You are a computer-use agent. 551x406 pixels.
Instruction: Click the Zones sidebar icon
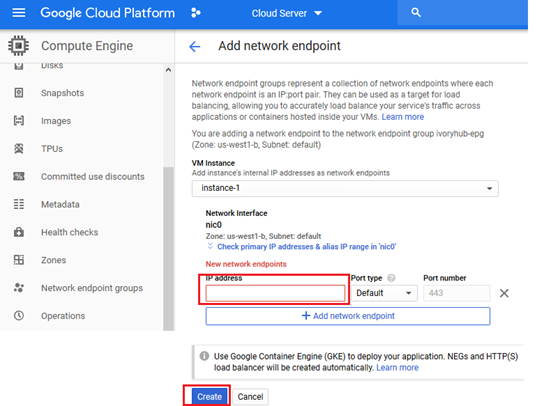(x=19, y=260)
